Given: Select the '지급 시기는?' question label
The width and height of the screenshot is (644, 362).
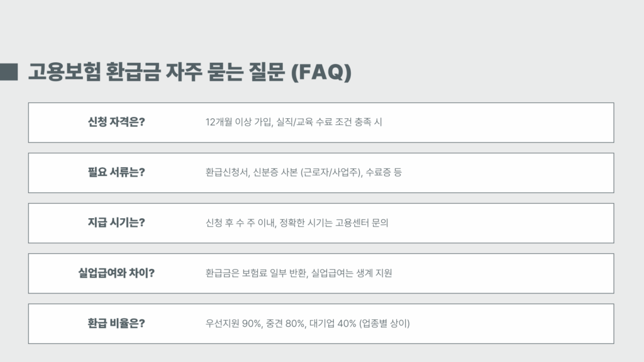Looking at the screenshot, I should point(116,222).
